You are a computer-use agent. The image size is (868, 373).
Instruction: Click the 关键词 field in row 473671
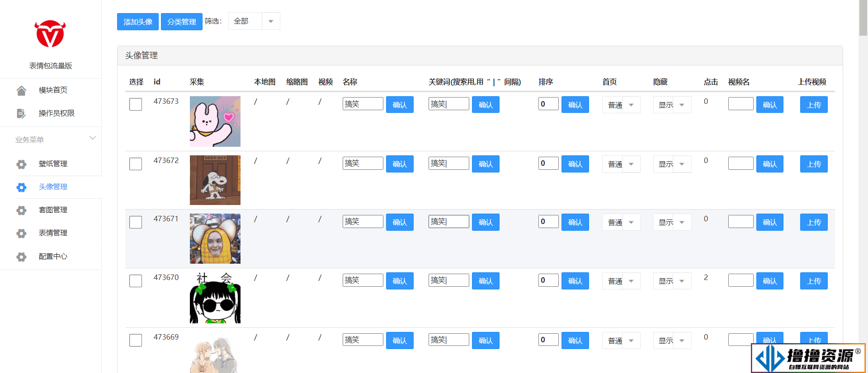pos(449,221)
